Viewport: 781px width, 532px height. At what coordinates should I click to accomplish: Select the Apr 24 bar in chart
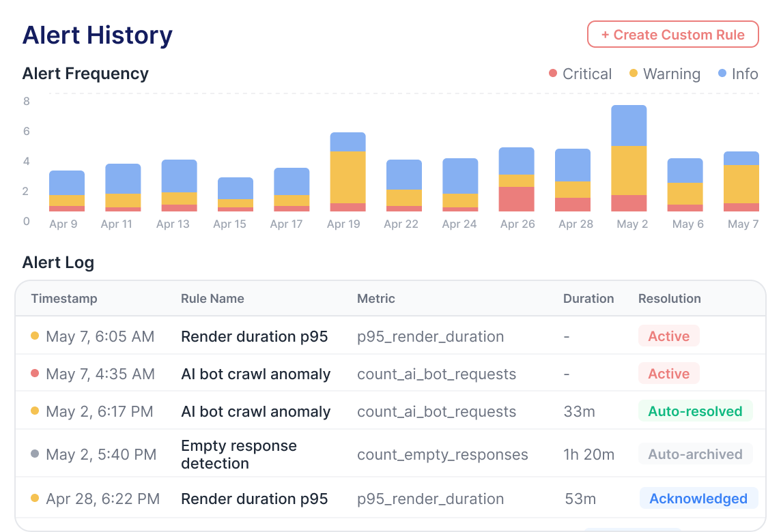pyautogui.click(x=461, y=185)
